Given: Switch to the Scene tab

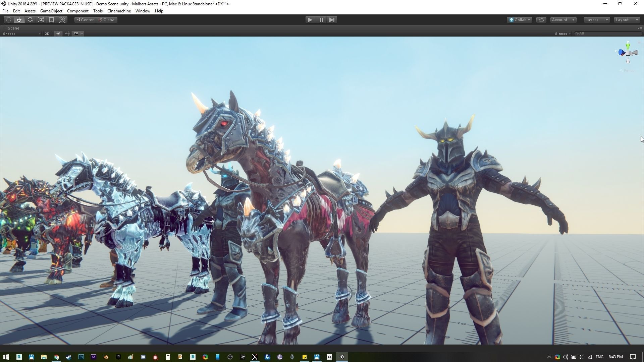Looking at the screenshot, I should tap(11, 28).
